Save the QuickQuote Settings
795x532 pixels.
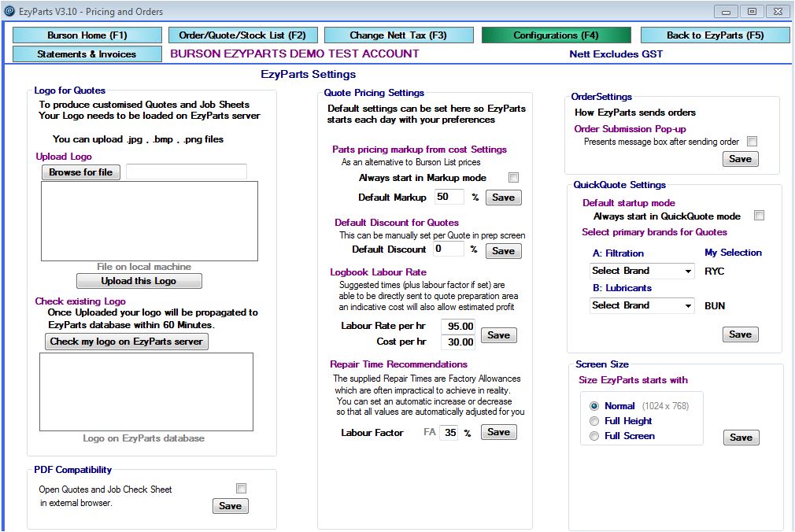[x=741, y=334]
